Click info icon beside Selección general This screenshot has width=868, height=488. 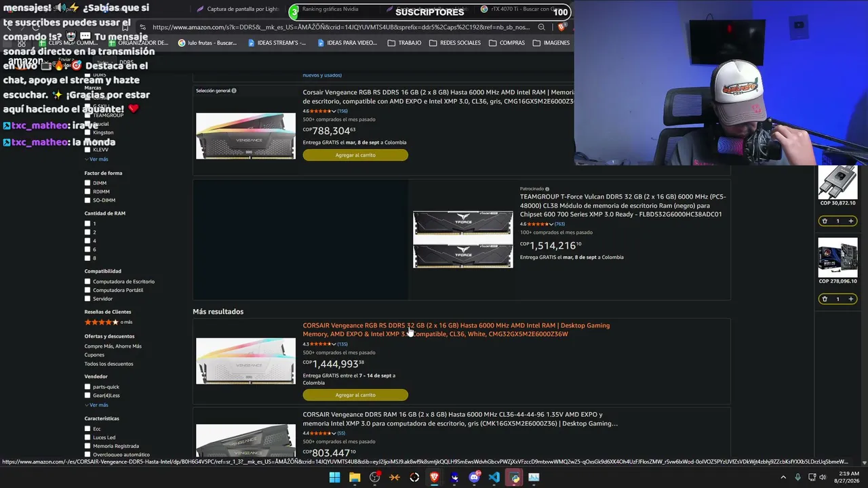pos(234,91)
